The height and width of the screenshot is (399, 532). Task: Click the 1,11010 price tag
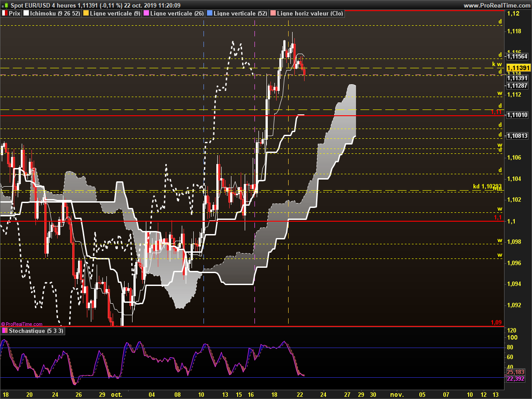click(x=517, y=115)
